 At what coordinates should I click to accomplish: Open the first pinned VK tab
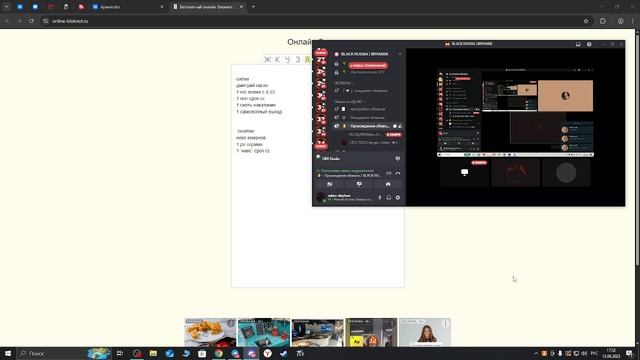tap(20, 7)
